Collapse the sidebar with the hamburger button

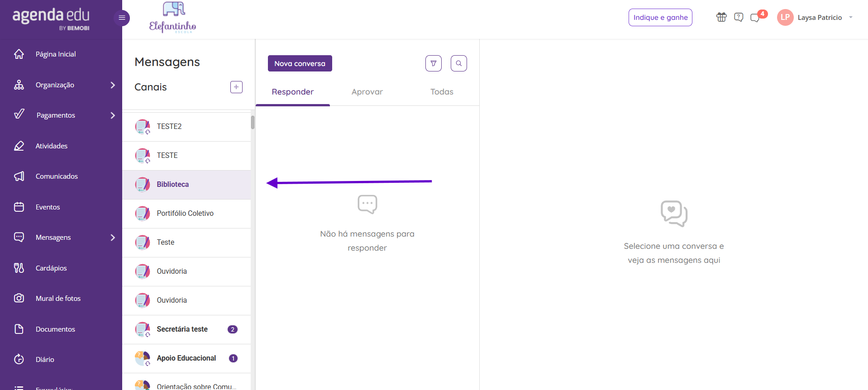tap(122, 18)
